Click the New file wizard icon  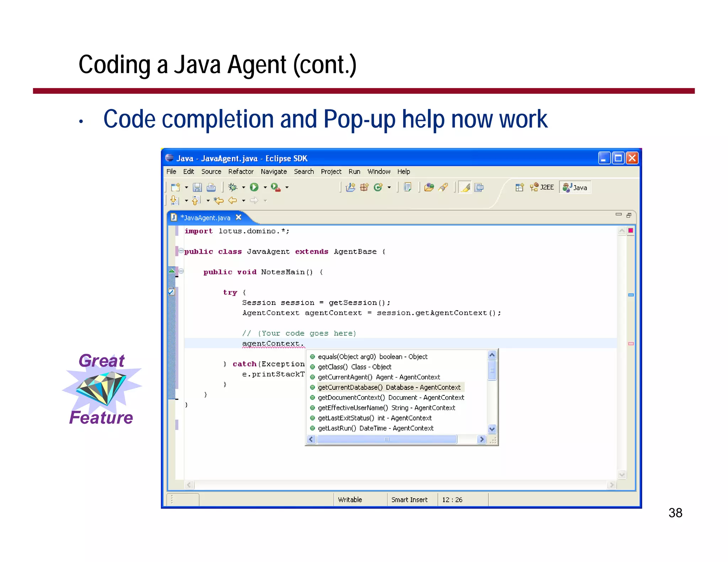[x=176, y=187]
